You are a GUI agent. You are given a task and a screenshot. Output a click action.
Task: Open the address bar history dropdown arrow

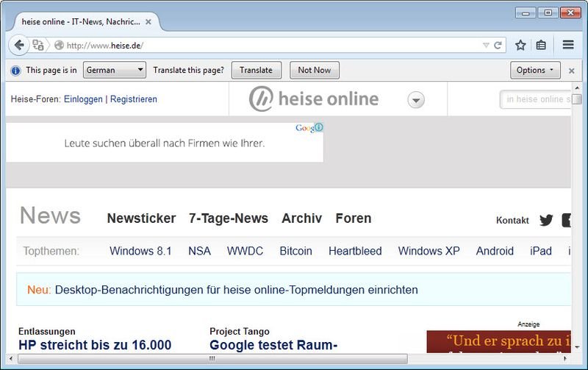click(x=485, y=45)
